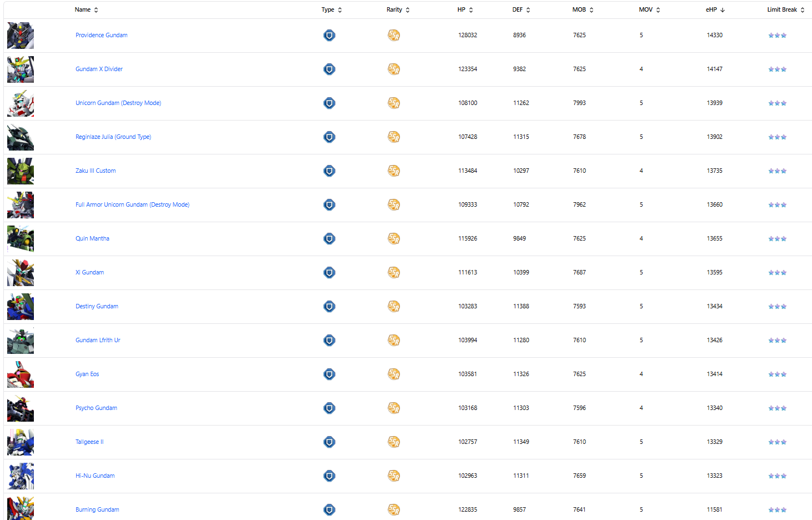Click MOB value 7659
Viewport: 812px width, 520px height.
tap(579, 476)
